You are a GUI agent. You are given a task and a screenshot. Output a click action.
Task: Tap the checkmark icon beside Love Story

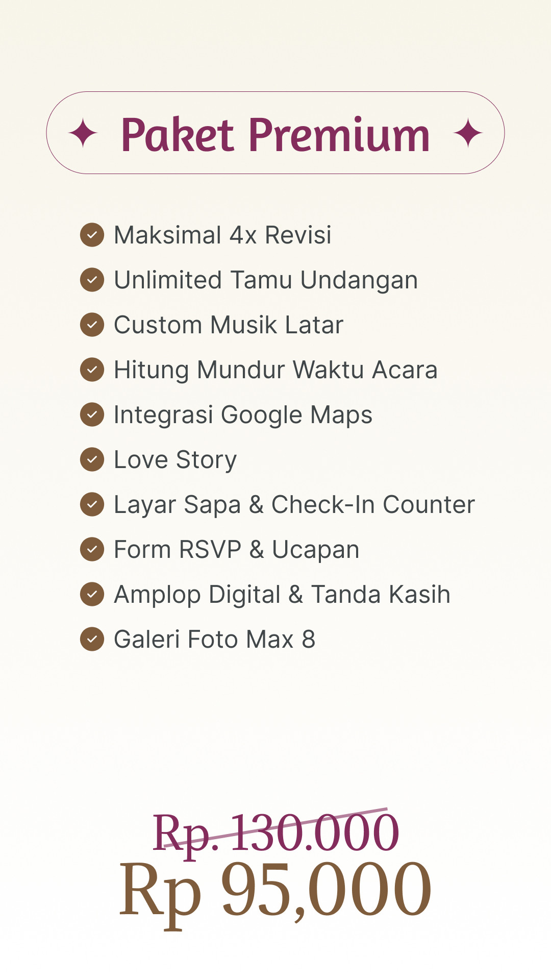(92, 459)
